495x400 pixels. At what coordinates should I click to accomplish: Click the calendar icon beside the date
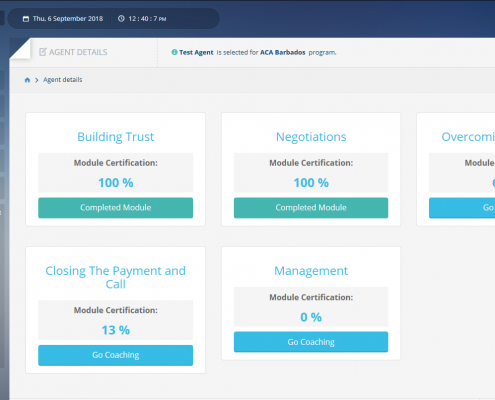point(26,19)
